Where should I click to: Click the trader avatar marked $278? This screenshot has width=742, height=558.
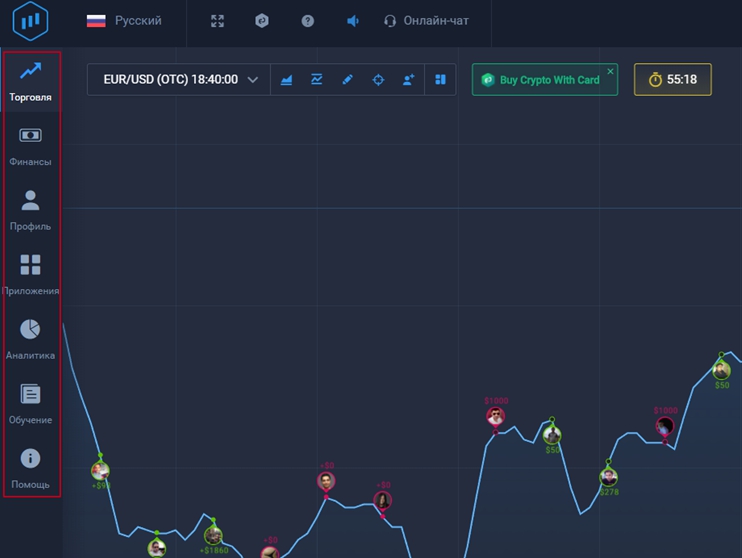click(609, 477)
